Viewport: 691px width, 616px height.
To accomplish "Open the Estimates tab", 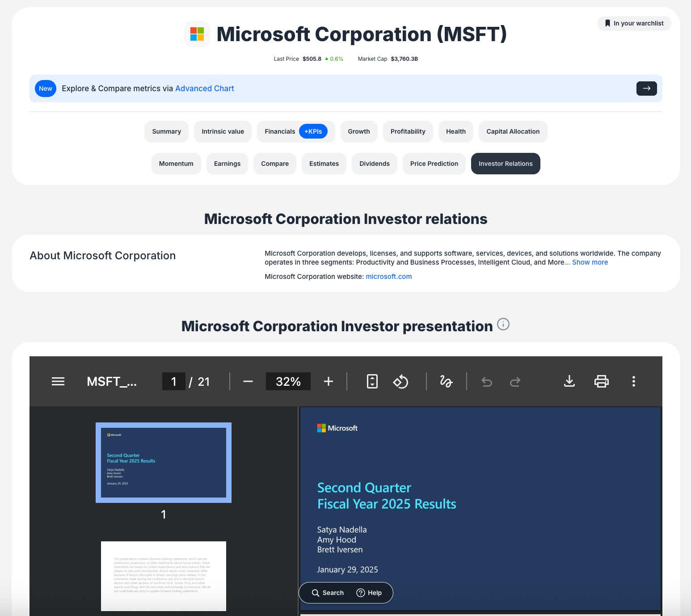I will pyautogui.click(x=324, y=164).
